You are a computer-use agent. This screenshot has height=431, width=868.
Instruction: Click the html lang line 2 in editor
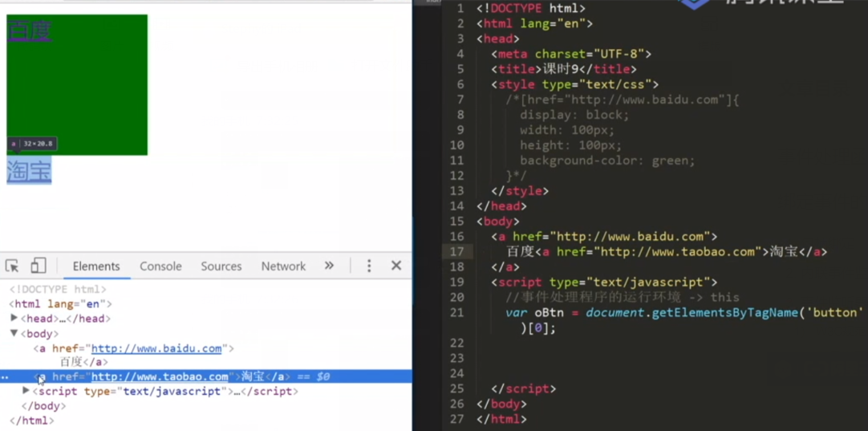(534, 24)
